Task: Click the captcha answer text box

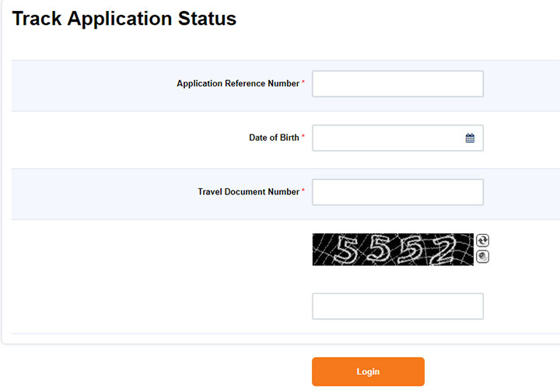Action: (397, 306)
